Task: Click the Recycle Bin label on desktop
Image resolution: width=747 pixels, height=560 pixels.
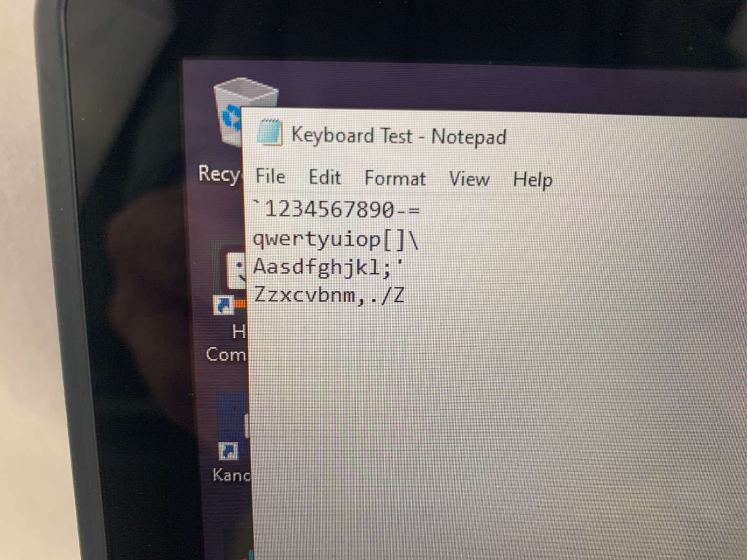Action: click(x=219, y=174)
